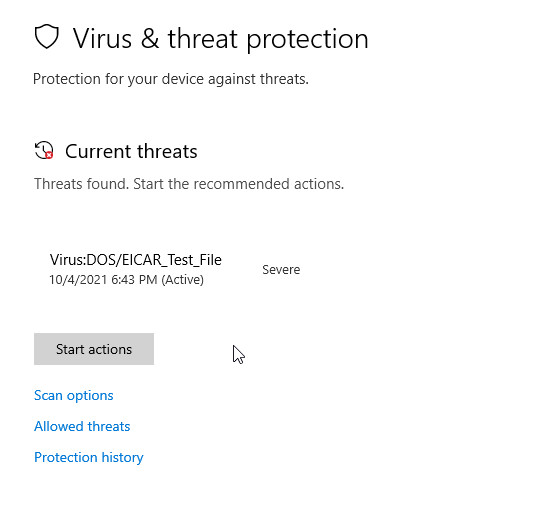Viewport: 560px width, 511px height.
Task: Click 'Start the recommended actions' sentence
Action: (239, 184)
